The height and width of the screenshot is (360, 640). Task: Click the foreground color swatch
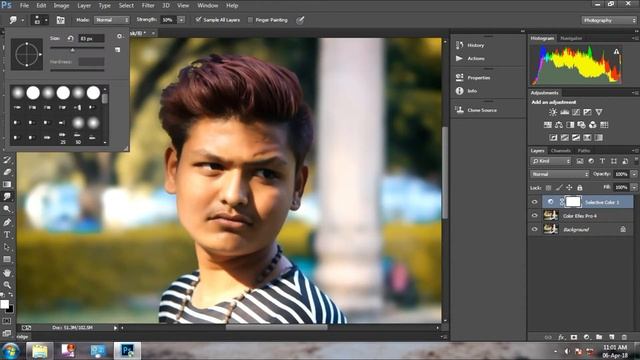[x=4, y=304]
